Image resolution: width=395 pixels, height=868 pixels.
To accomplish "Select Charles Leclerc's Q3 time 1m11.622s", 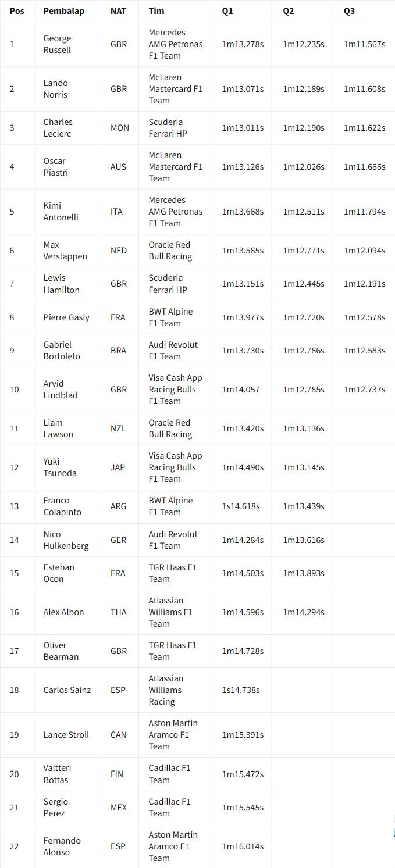I will point(364,128).
